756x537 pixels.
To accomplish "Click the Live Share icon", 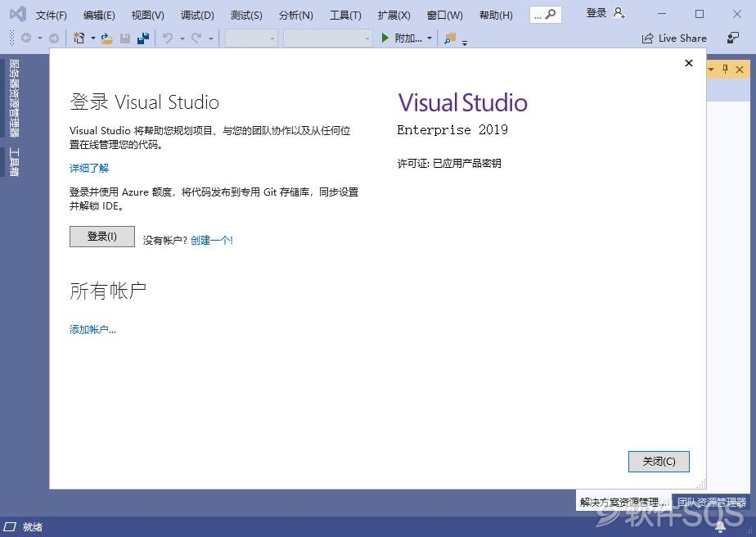I will (649, 38).
